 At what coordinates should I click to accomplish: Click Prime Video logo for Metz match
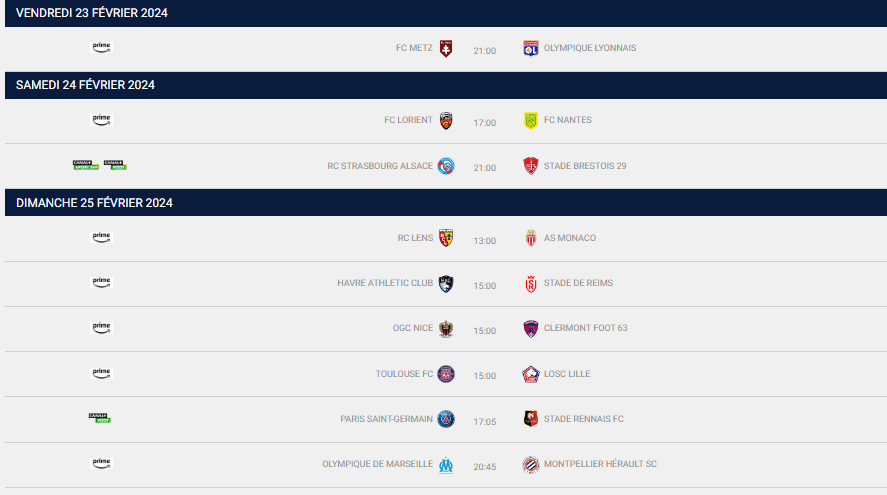click(101, 48)
